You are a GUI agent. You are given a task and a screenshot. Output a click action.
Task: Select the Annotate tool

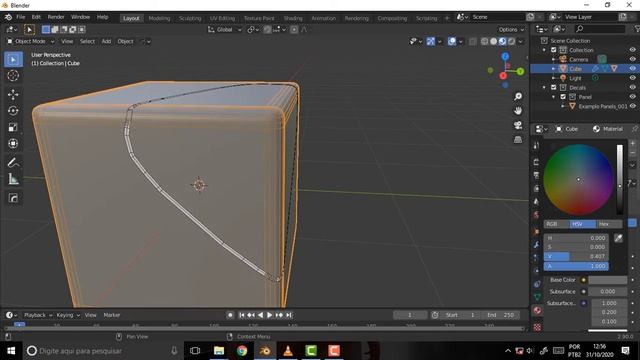(x=13, y=162)
